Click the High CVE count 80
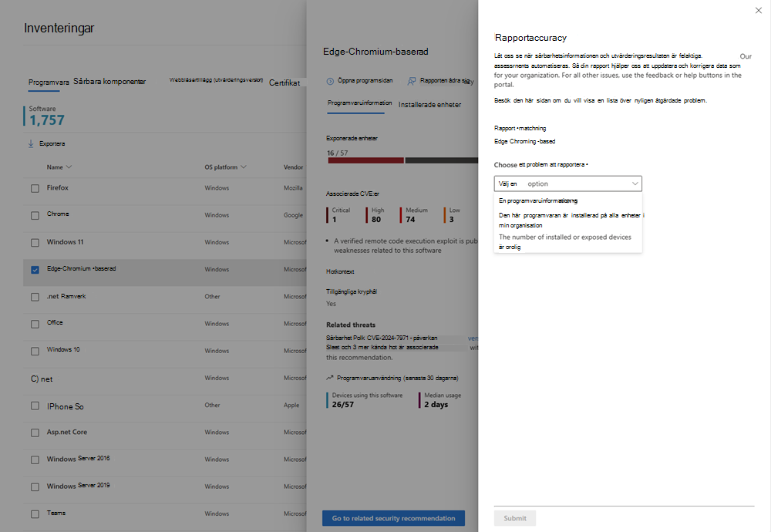 coord(376,219)
